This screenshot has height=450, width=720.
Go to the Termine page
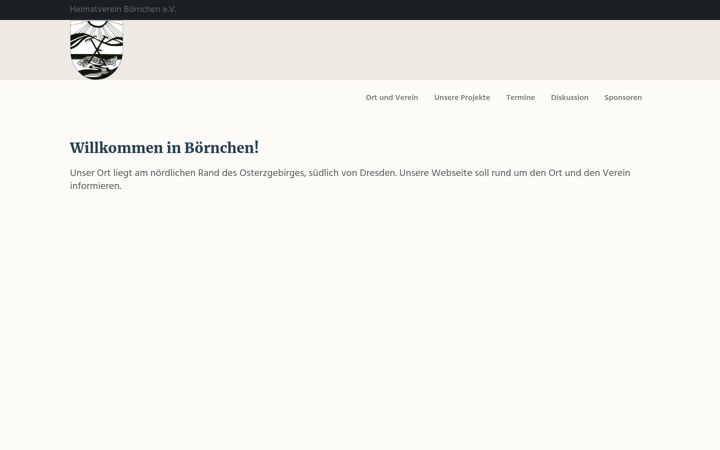click(x=520, y=97)
